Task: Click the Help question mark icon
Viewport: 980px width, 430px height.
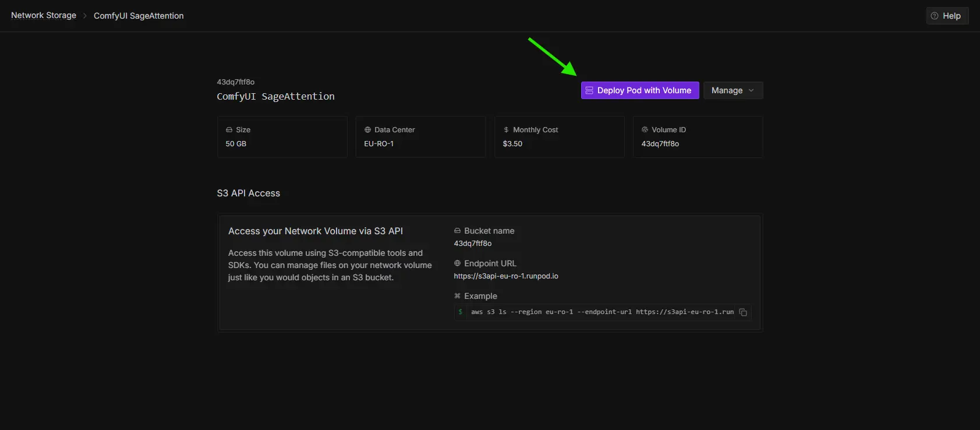Action: tap(935, 16)
